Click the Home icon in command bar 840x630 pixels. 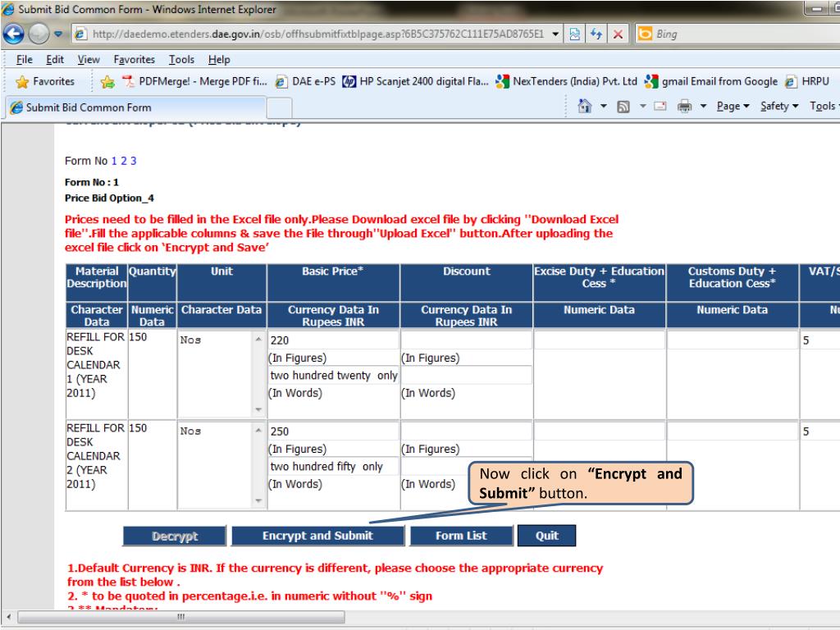(584, 106)
